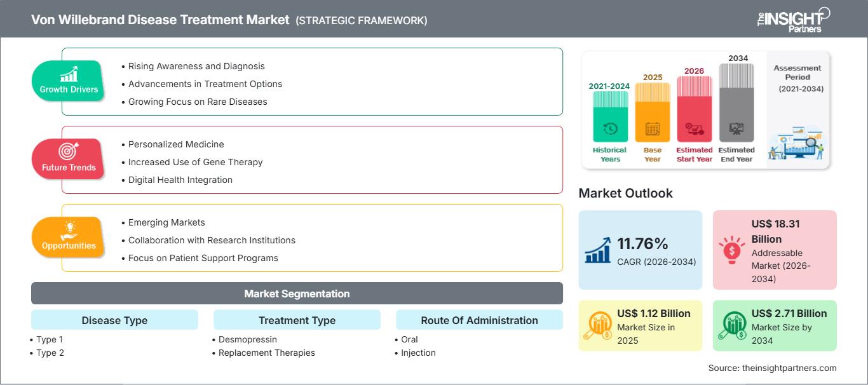This screenshot has width=868, height=385.
Task: Click 'Rising Awareness and Diagnosis' bullet
Action: tap(196, 66)
